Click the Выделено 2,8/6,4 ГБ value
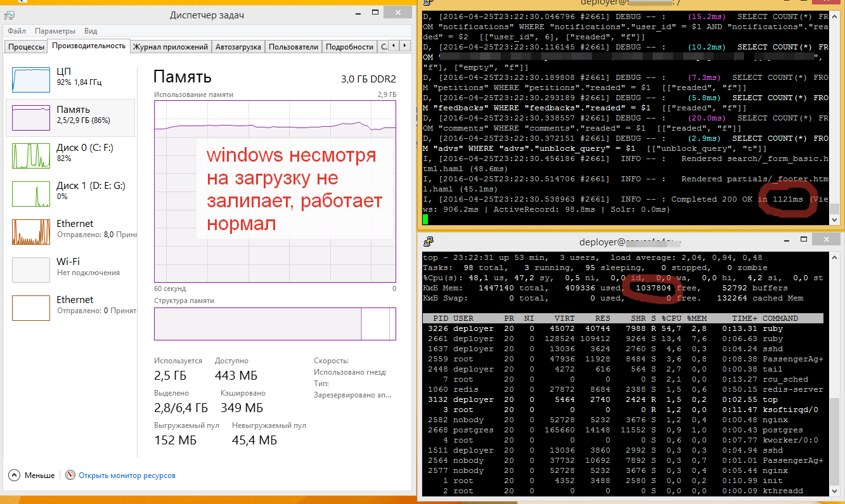This screenshot has width=845, height=504. pyautogui.click(x=181, y=408)
